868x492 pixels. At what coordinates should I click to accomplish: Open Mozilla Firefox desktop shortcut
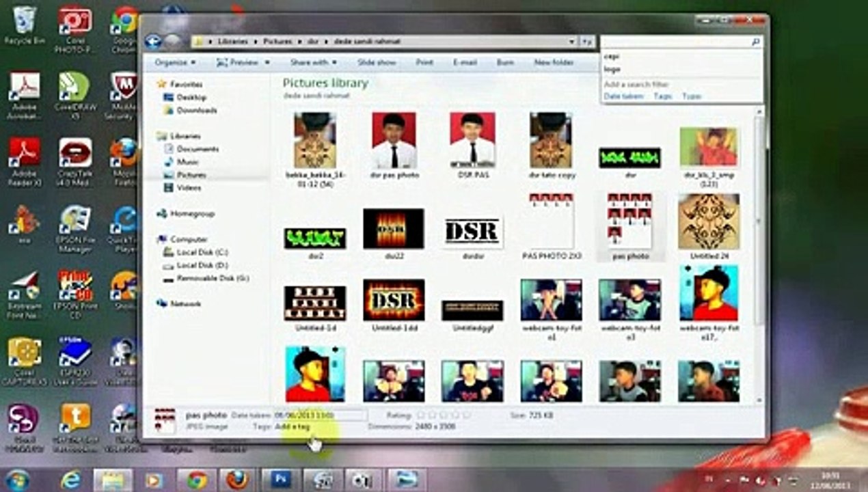[124, 162]
